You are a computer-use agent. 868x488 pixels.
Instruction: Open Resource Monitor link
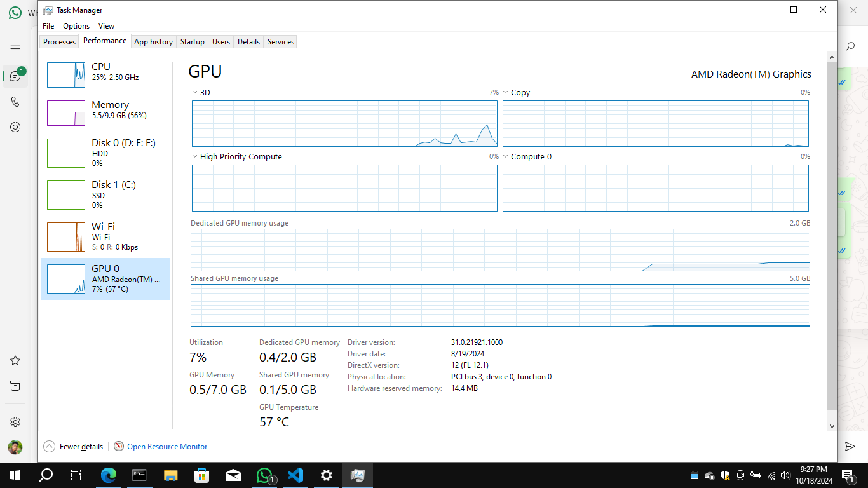click(167, 447)
